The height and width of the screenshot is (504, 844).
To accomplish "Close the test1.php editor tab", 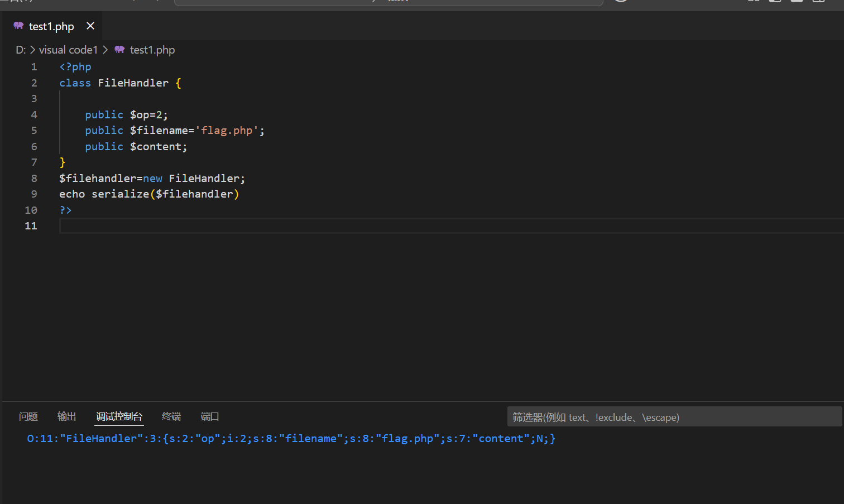I will point(90,26).
